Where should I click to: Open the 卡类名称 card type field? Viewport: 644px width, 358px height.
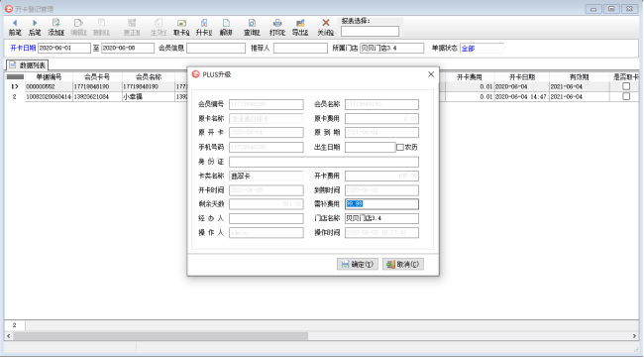[x=267, y=176]
